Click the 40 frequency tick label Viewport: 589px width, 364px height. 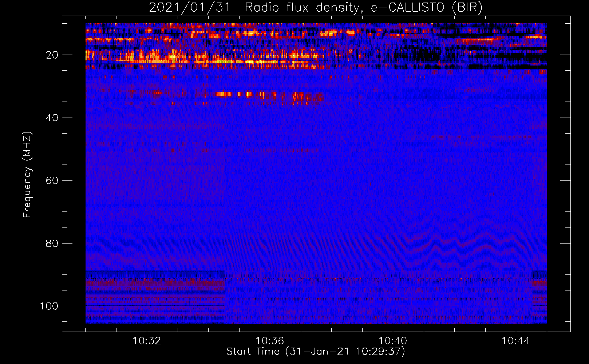[52, 118]
